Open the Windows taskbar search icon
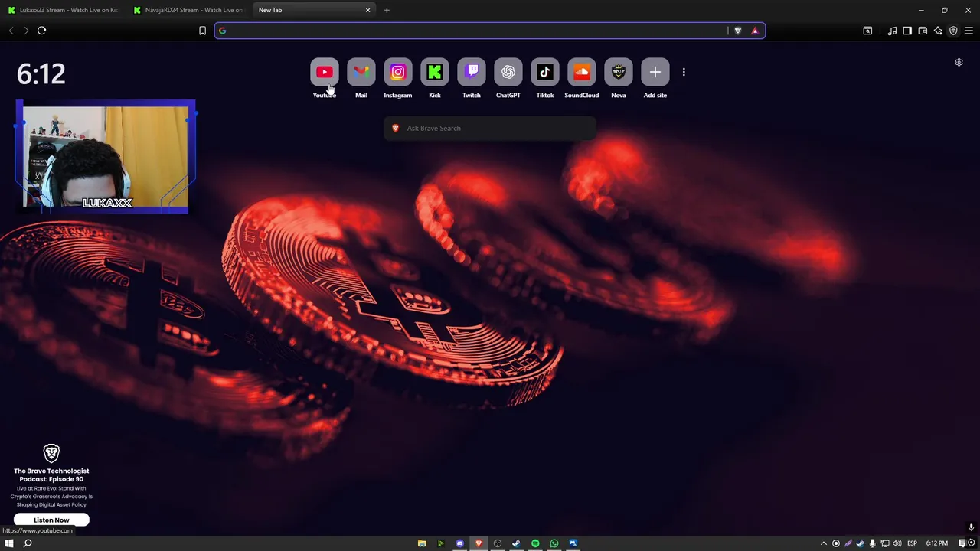Image resolution: width=980 pixels, height=551 pixels. tap(28, 543)
